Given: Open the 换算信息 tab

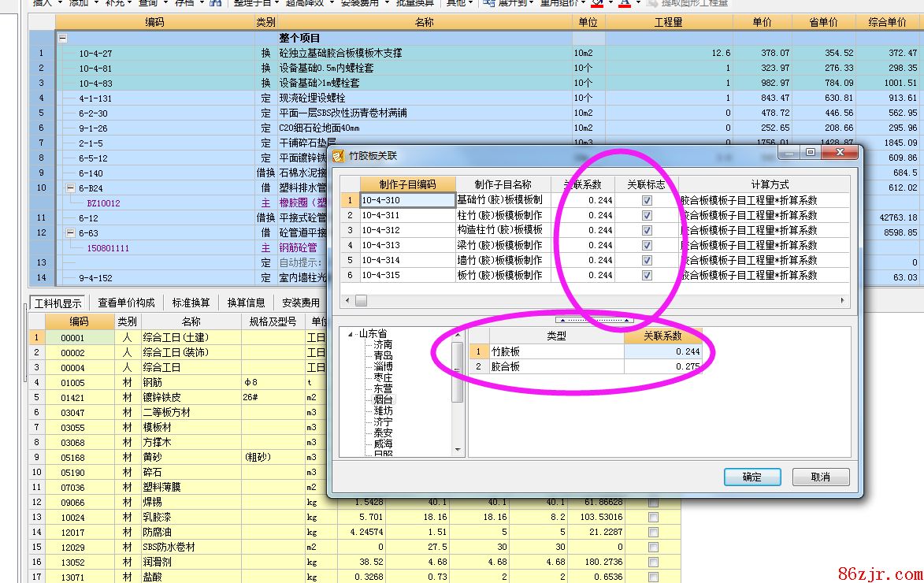Looking at the screenshot, I should [x=246, y=303].
